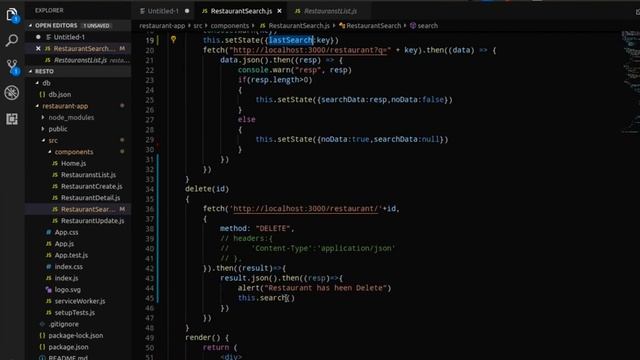Viewport: 640px width, 360px height.
Task: Collapse the db folder
Action: pyautogui.click(x=37, y=83)
